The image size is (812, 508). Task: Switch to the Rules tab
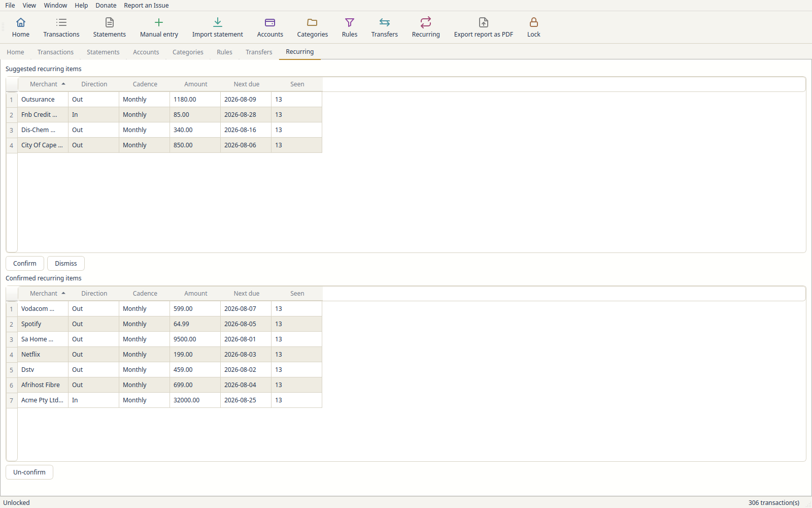point(224,52)
